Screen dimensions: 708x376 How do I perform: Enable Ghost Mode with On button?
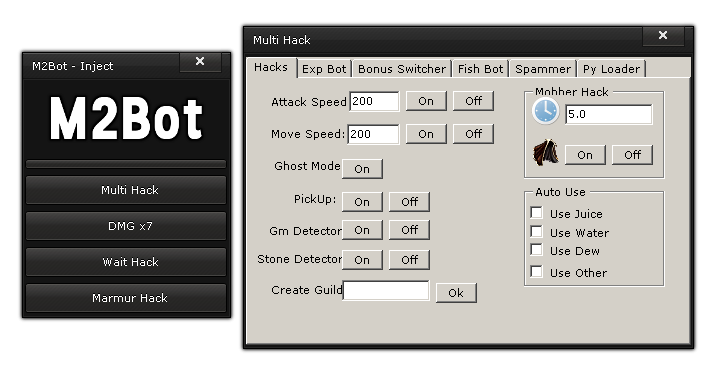click(362, 169)
